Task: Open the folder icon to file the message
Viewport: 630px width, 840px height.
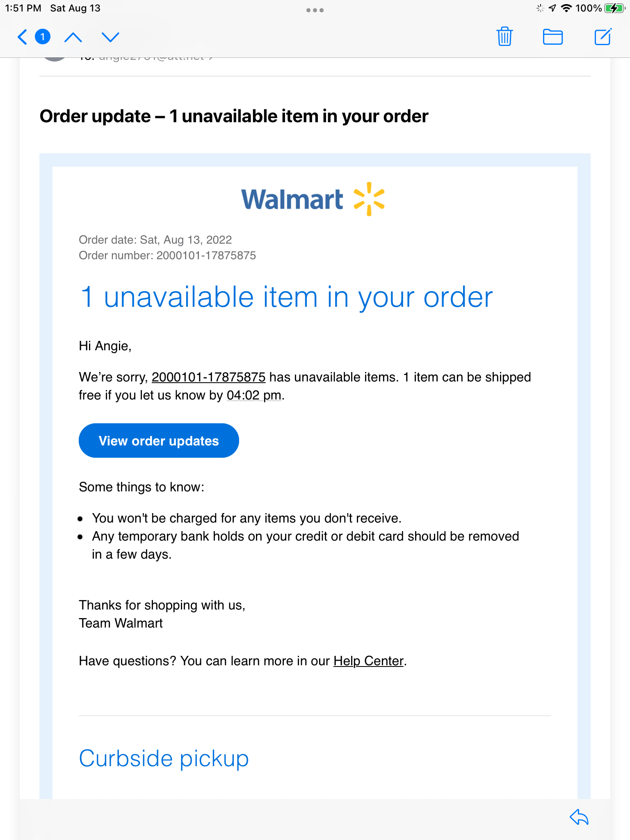Action: pos(552,37)
